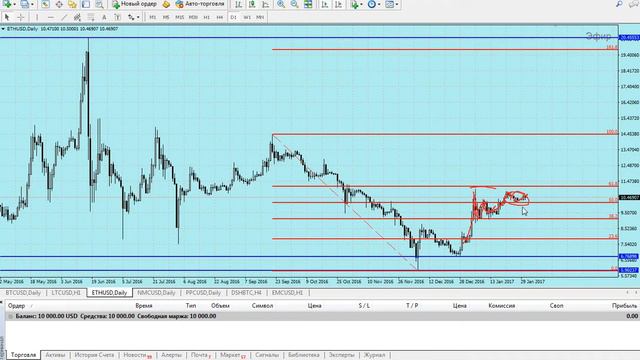Select the cursor arrow tool
Image resolution: width=640 pixels, height=360 pixels.
pos(7,17)
